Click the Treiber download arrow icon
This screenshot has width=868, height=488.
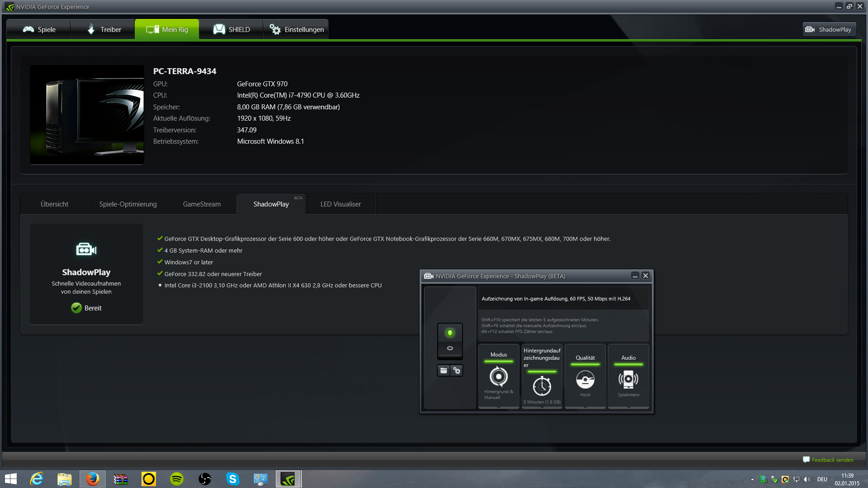tap(91, 29)
